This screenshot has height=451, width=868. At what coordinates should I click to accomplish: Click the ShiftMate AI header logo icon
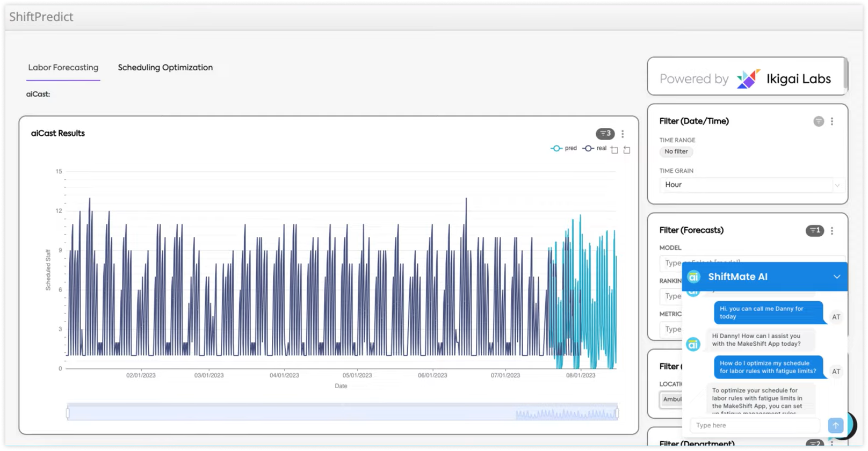[694, 277]
